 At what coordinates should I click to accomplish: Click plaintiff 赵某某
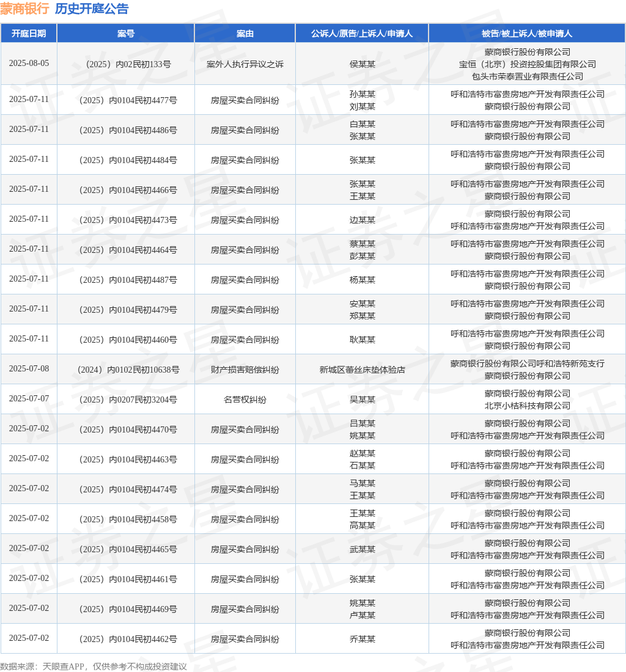point(363,453)
